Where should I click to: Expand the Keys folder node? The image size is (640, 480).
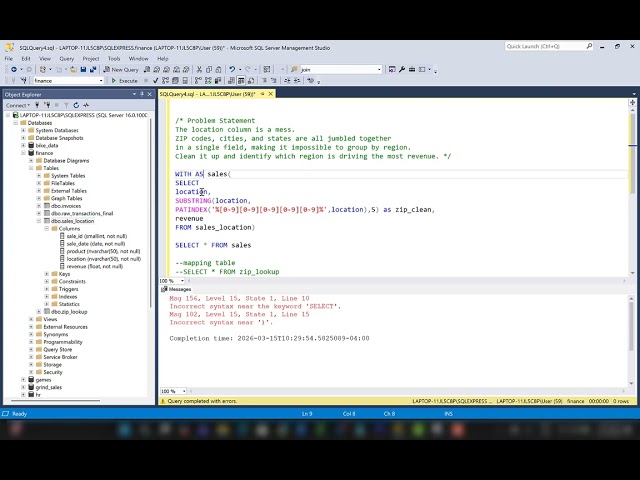[x=47, y=274]
